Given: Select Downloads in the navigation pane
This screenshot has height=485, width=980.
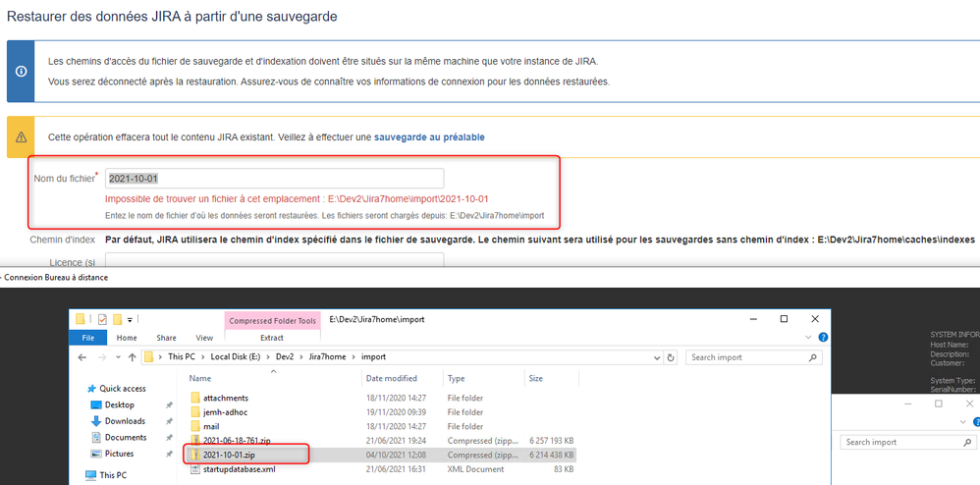Looking at the screenshot, I should (125, 420).
